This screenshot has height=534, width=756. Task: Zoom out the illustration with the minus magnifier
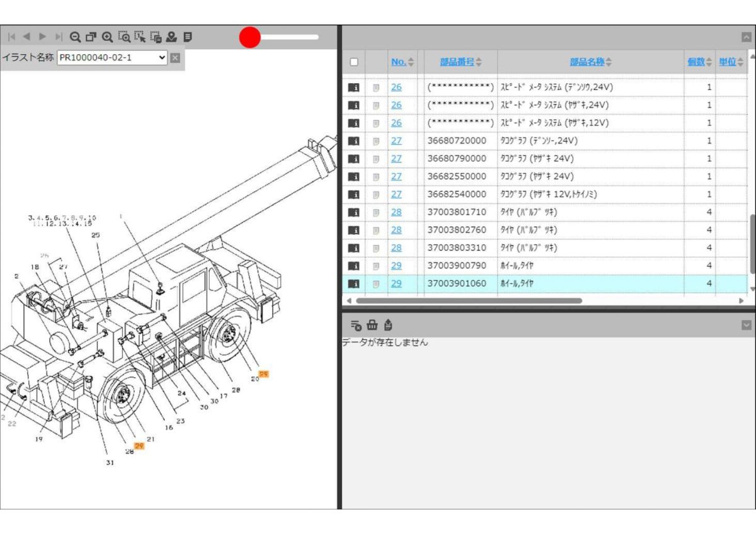(75, 37)
